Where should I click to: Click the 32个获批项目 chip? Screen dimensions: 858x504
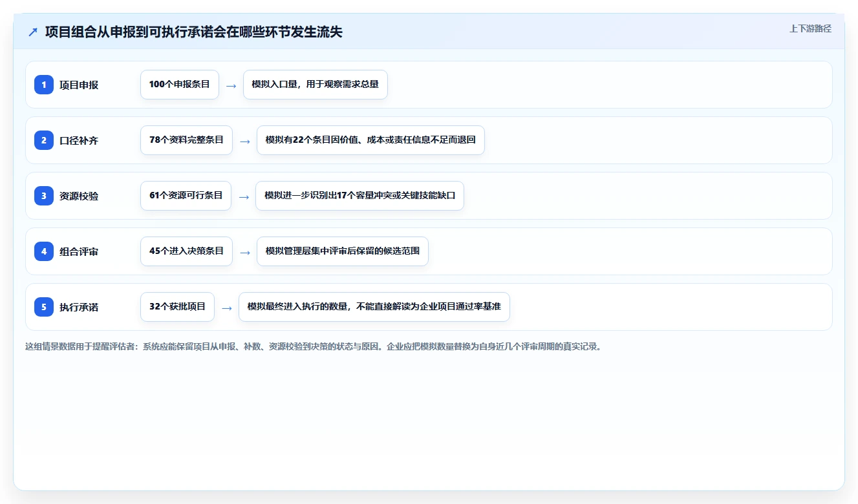[177, 307]
